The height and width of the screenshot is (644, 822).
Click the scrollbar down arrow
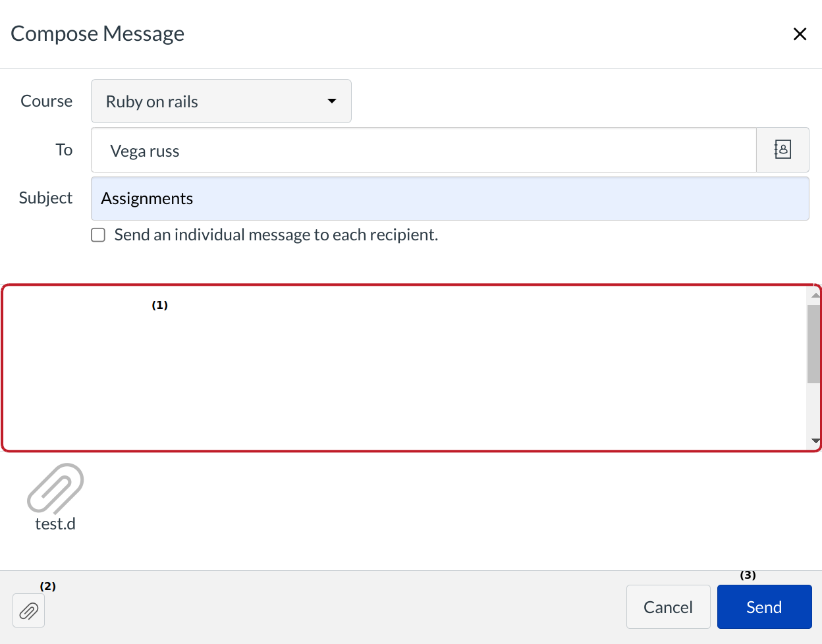click(x=815, y=441)
